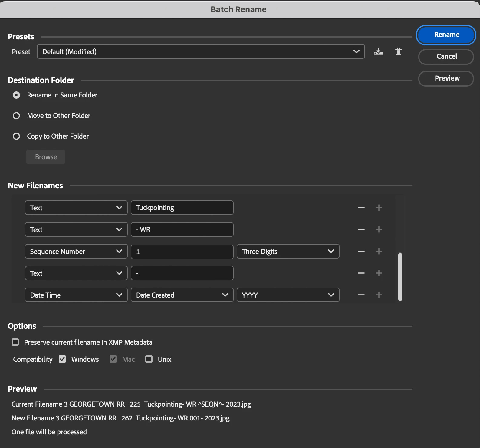Open the Date Created dropdown
The height and width of the screenshot is (448, 480).
pos(182,295)
